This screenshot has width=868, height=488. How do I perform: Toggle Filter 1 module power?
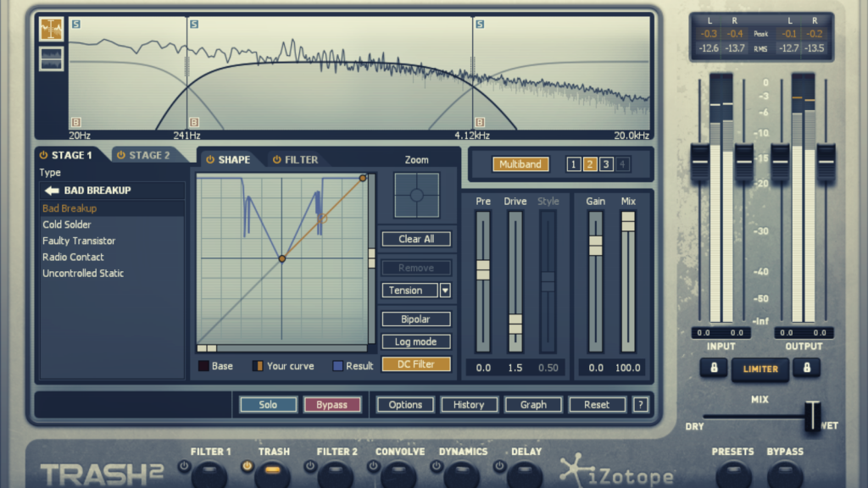point(184,467)
